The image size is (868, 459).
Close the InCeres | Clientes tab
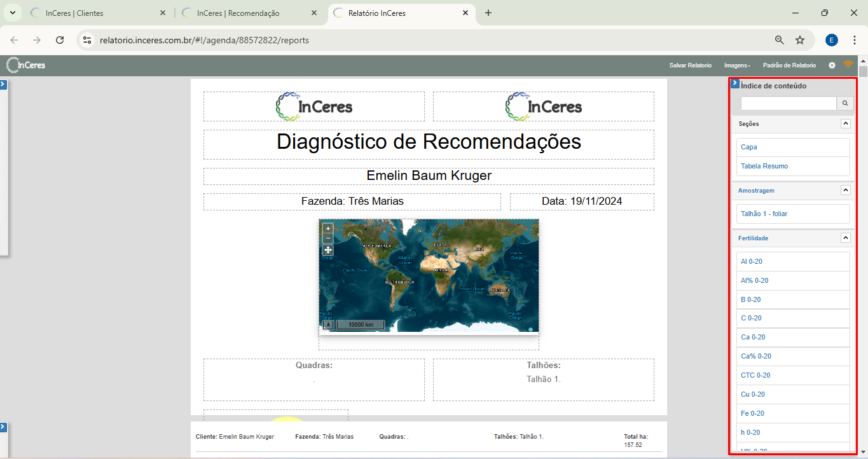[x=163, y=13]
